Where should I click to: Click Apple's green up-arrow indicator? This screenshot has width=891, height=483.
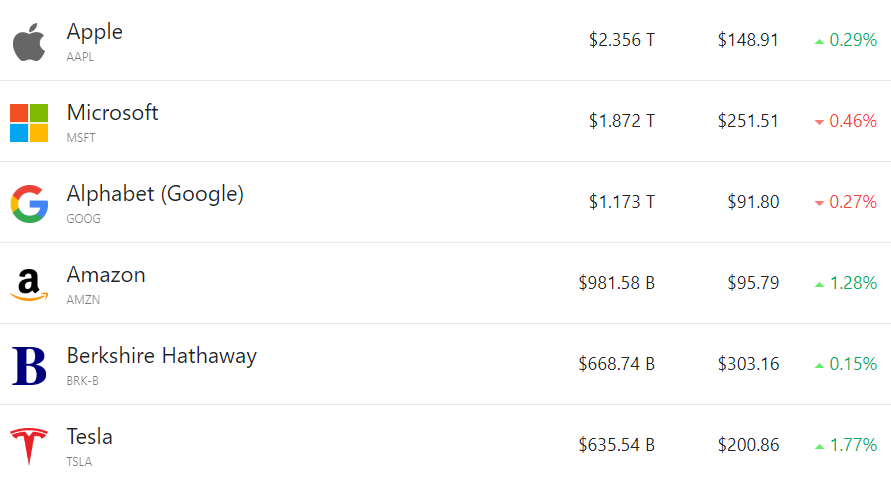pos(820,41)
